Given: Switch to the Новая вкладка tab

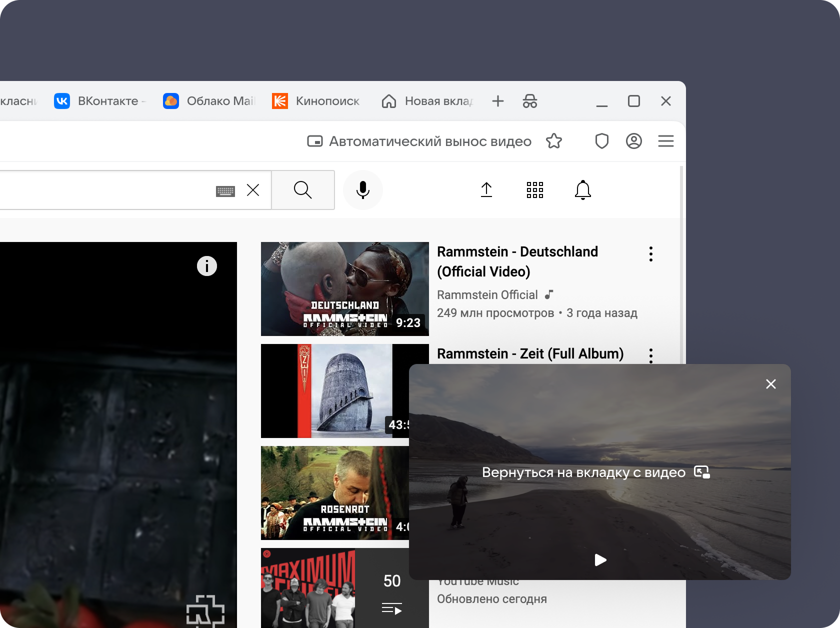Looking at the screenshot, I should (x=427, y=101).
